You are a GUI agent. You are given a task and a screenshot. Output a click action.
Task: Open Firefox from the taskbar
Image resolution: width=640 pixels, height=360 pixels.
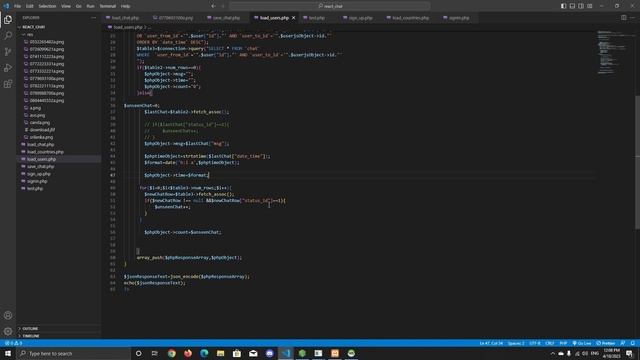tap(188, 353)
